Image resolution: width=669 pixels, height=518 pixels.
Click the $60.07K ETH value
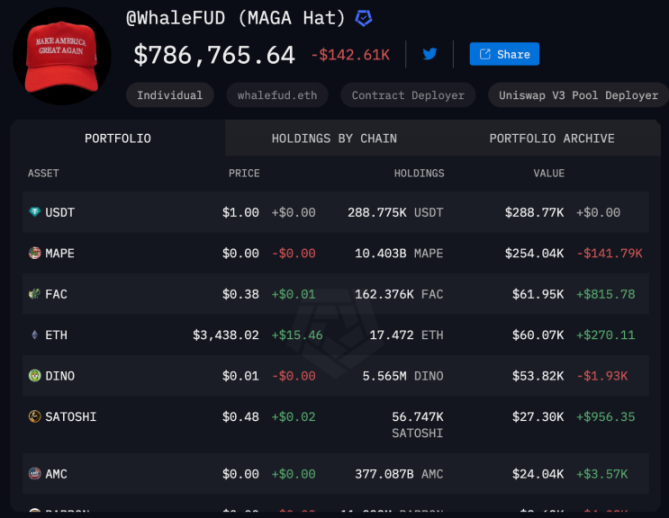click(538, 335)
